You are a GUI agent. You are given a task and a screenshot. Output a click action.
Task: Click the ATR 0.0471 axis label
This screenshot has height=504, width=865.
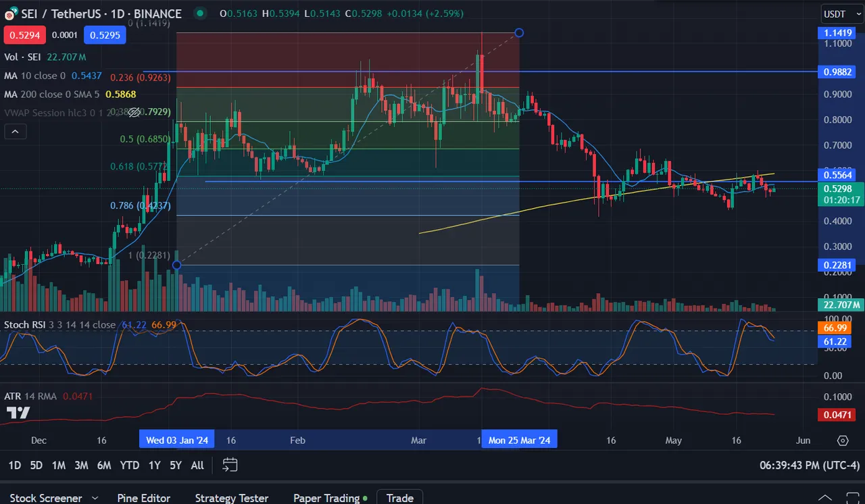pyautogui.click(x=837, y=415)
